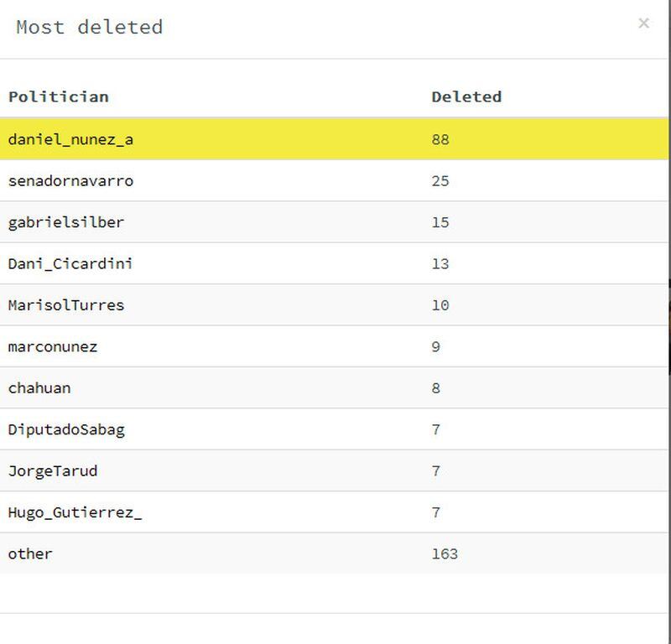Screen dimensions: 671x644
Task: Click the 15 count for gabrielsilber
Action: point(440,222)
